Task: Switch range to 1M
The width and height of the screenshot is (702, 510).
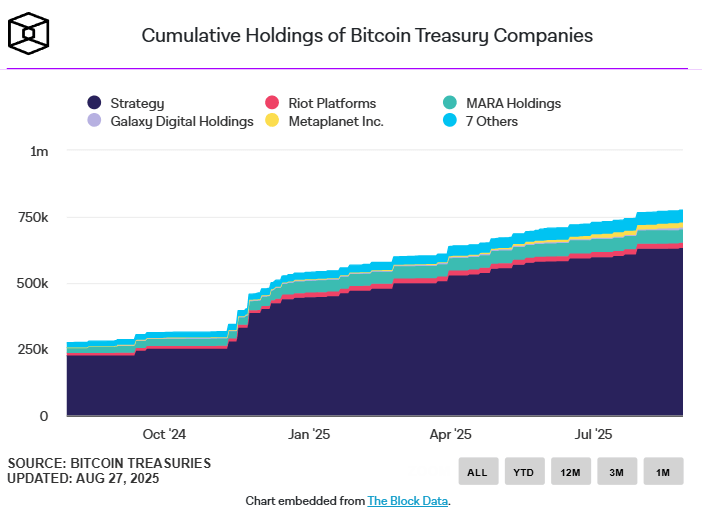Action: click(663, 471)
